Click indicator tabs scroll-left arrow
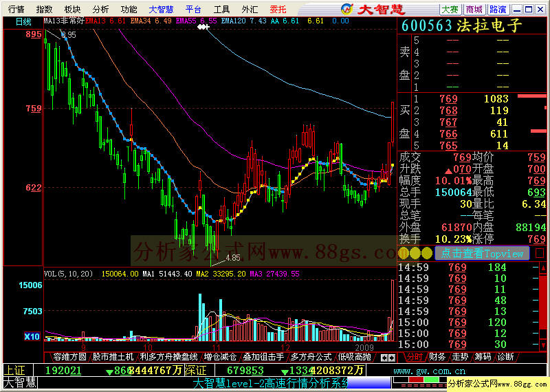The image size is (550, 392). [384, 358]
